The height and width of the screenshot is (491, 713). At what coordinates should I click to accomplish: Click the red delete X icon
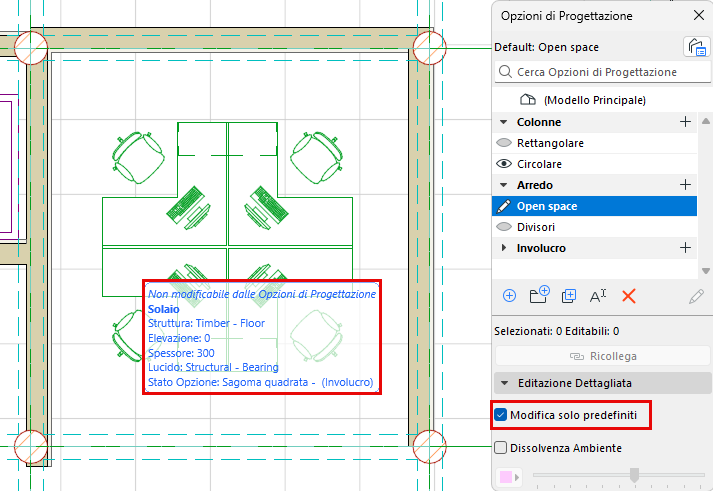[x=628, y=296]
